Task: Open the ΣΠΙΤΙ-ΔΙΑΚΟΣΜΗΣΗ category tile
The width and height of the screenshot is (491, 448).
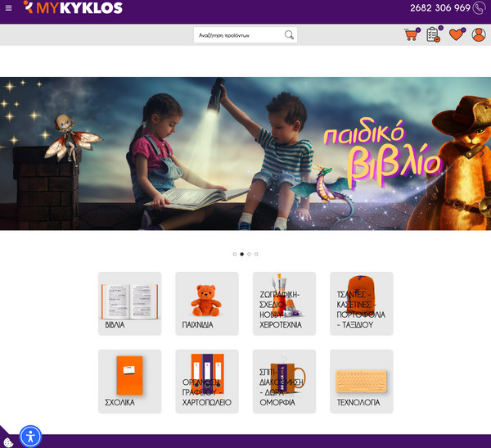Action: click(284, 381)
